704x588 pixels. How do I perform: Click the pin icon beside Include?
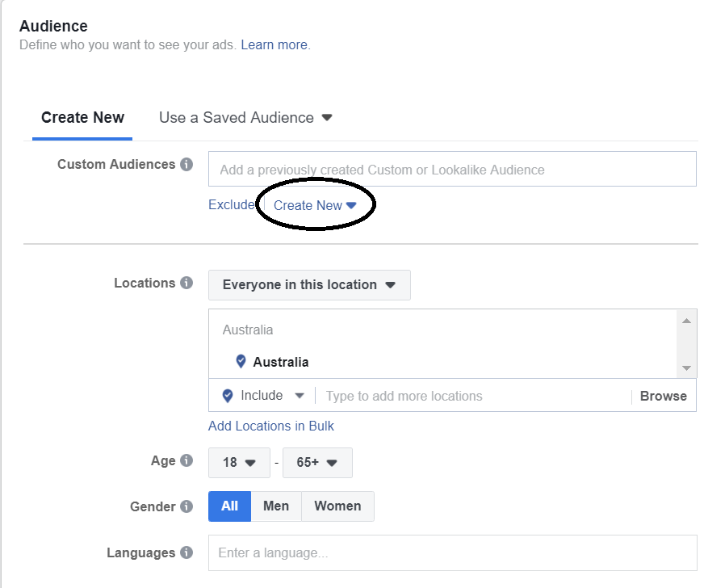coord(228,396)
